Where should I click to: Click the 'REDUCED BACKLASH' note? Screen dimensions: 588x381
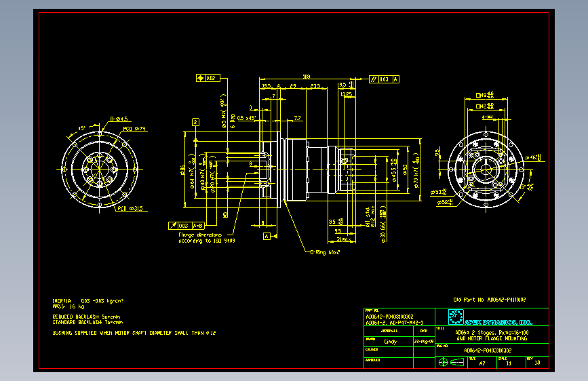point(87,317)
